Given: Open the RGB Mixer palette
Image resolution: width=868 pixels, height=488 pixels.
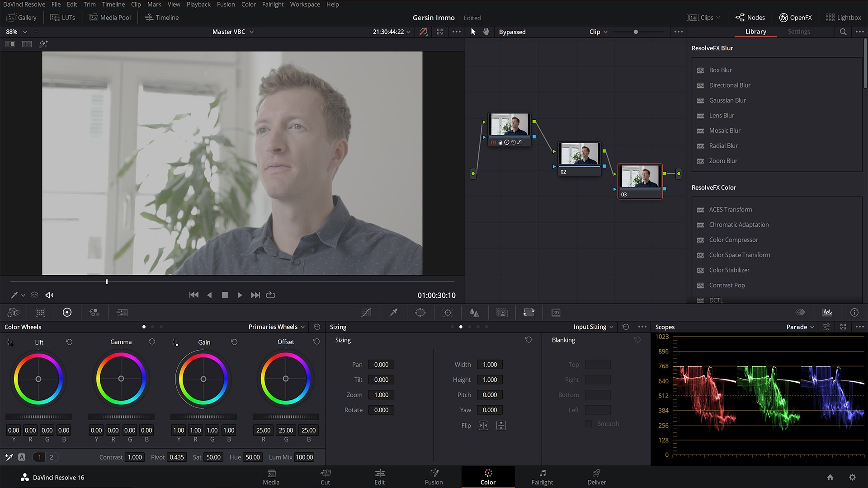Looking at the screenshot, I should tap(94, 312).
